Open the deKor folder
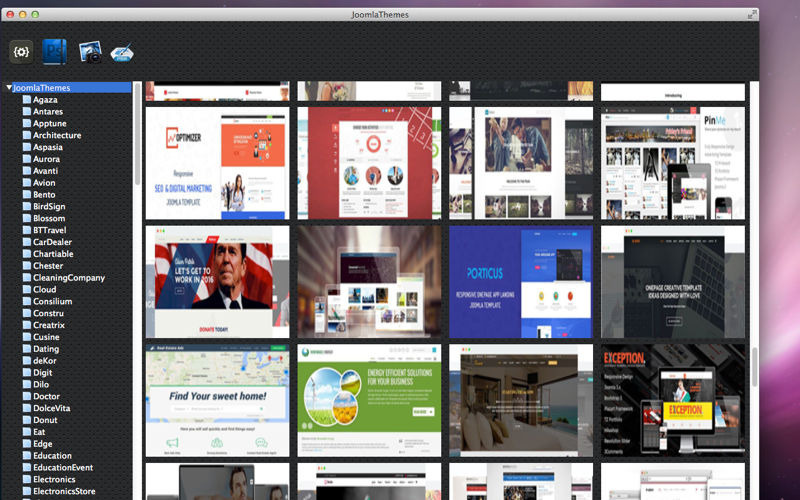The image size is (800, 500). pyautogui.click(x=44, y=360)
